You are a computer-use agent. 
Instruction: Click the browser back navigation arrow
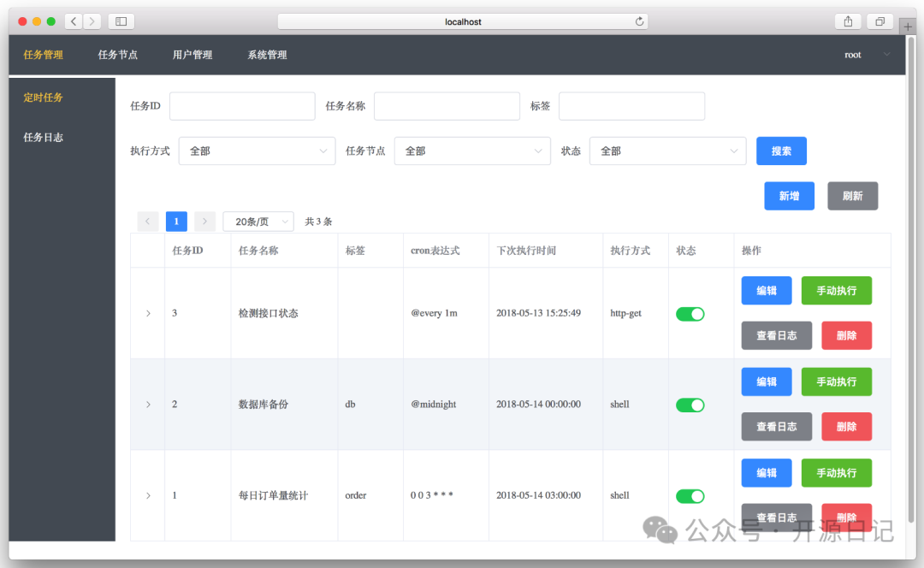(73, 21)
